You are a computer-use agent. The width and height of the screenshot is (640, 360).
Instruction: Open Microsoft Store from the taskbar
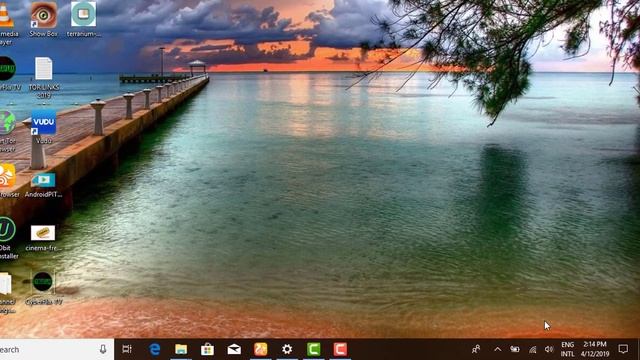[207, 349]
